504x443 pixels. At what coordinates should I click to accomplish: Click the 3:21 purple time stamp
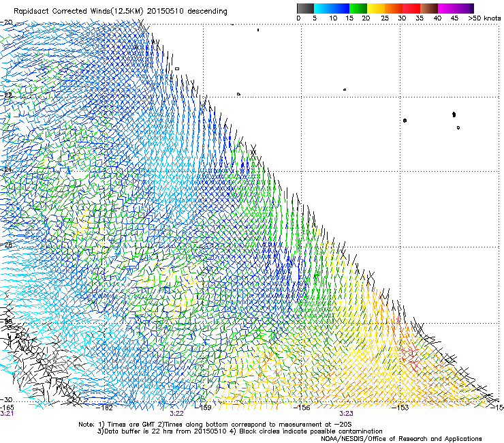point(7,414)
